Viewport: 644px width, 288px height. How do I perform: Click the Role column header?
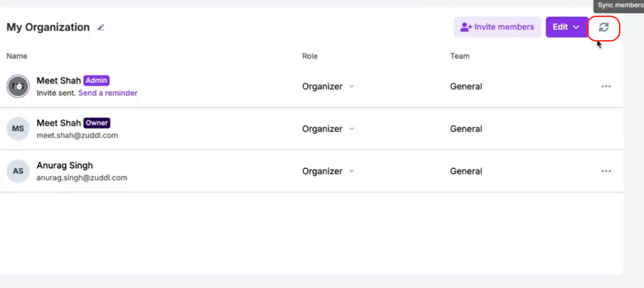310,56
